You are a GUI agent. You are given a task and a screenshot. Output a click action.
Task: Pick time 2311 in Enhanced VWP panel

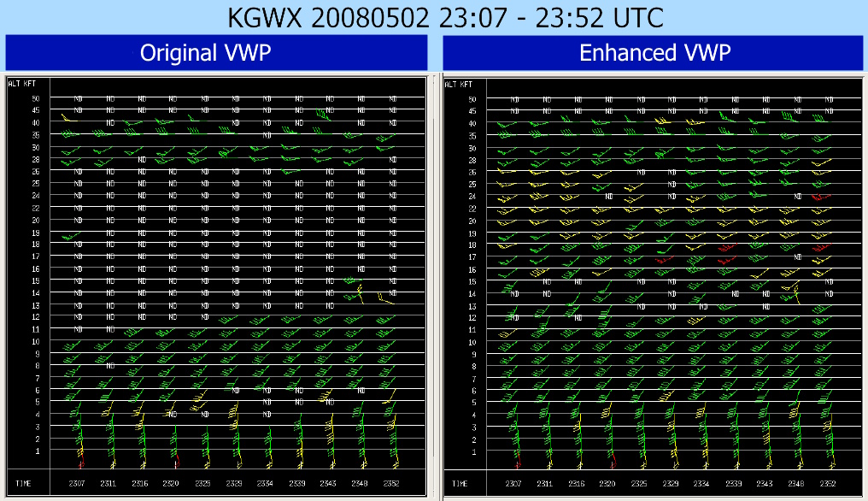click(x=545, y=483)
